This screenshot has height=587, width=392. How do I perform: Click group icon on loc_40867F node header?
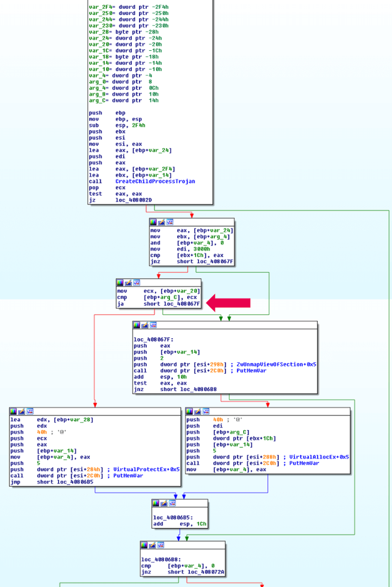pos(153,325)
